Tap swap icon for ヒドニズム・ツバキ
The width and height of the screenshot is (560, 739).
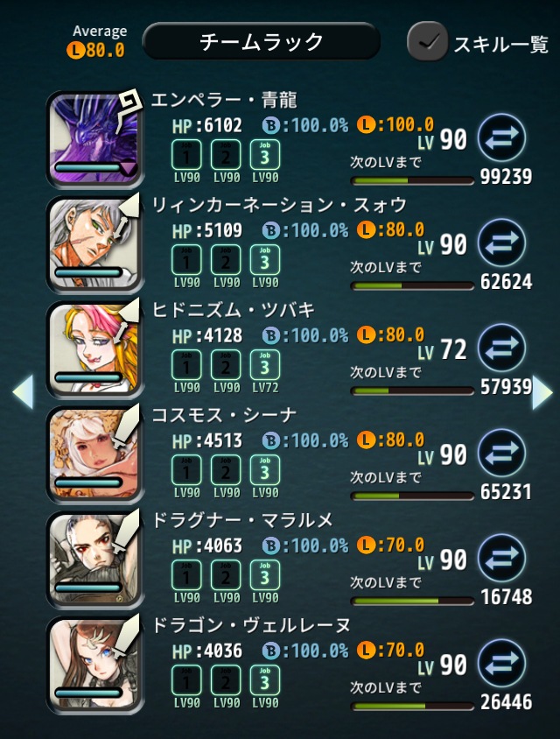point(502,348)
